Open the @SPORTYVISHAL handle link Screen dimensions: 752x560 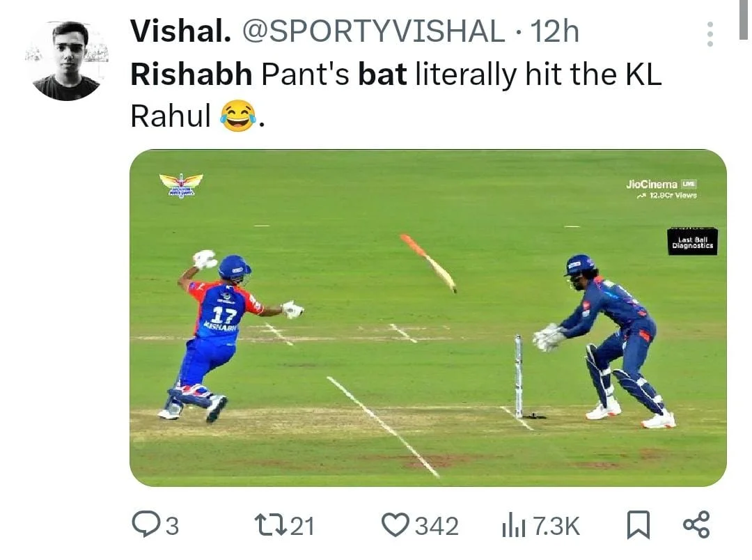pos(373,32)
